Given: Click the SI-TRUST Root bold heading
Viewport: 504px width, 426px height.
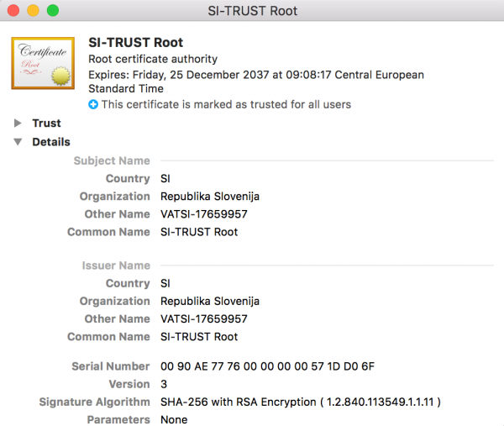Looking at the screenshot, I should pyautogui.click(x=135, y=43).
